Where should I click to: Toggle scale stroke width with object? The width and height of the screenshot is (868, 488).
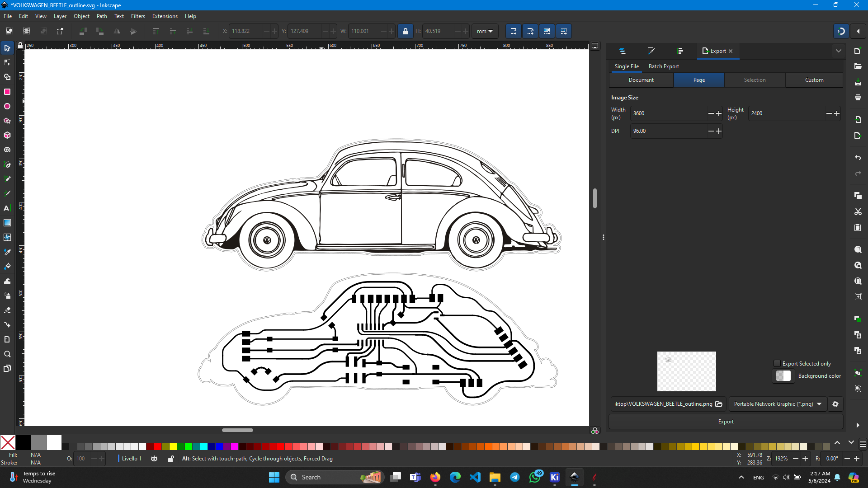pos(513,31)
